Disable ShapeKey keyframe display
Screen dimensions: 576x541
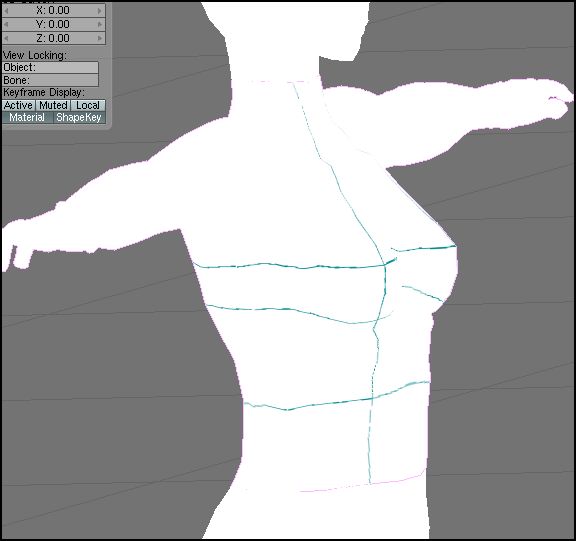tap(79, 118)
